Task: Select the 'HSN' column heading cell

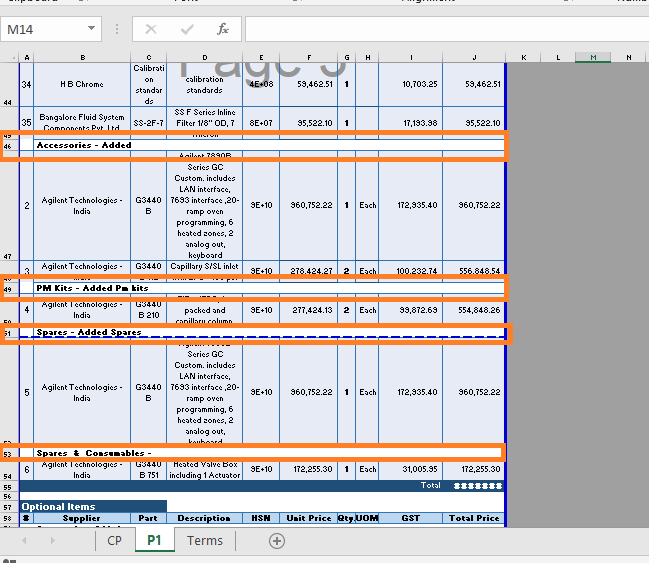Action: pyautogui.click(x=261, y=518)
